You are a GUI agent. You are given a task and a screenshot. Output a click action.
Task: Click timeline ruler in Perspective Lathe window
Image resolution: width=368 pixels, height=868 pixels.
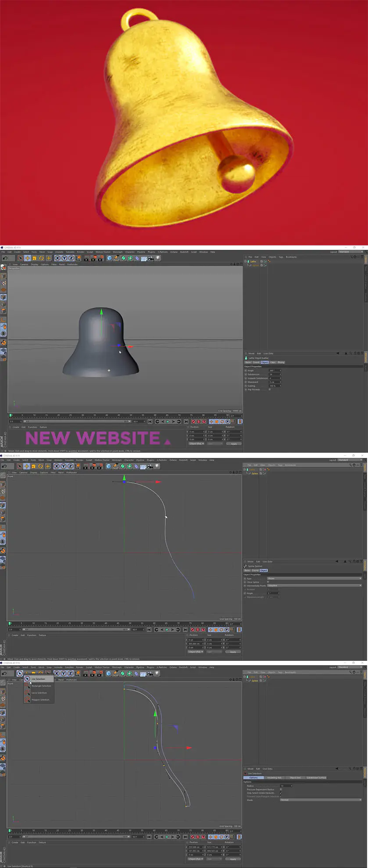[119, 415]
